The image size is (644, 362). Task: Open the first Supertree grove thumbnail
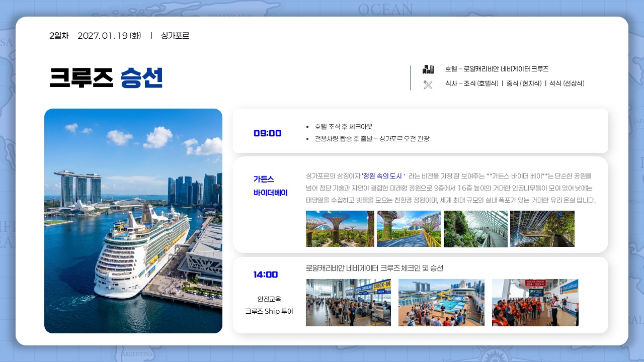coord(340,229)
